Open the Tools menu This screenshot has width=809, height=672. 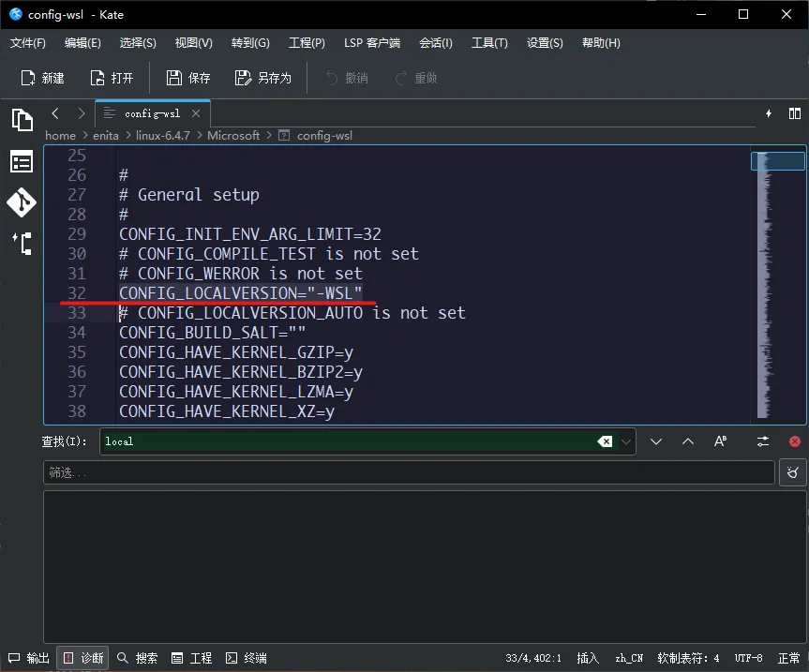(x=488, y=43)
